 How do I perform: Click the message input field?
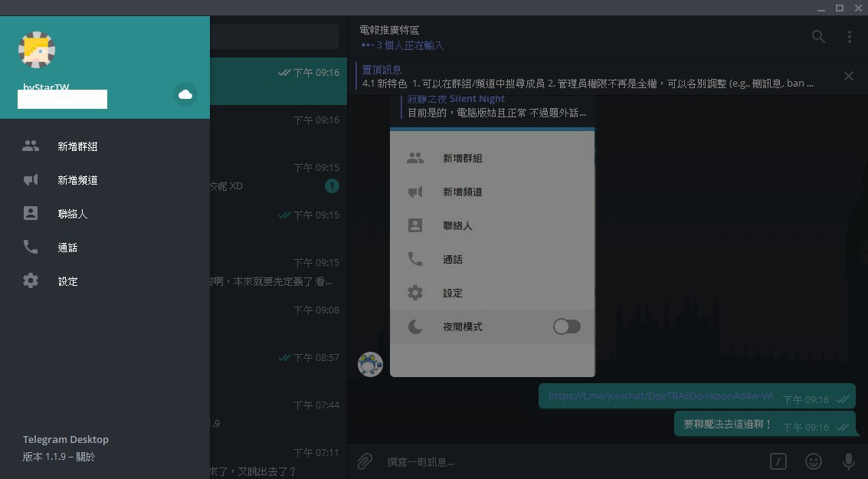click(x=567, y=461)
